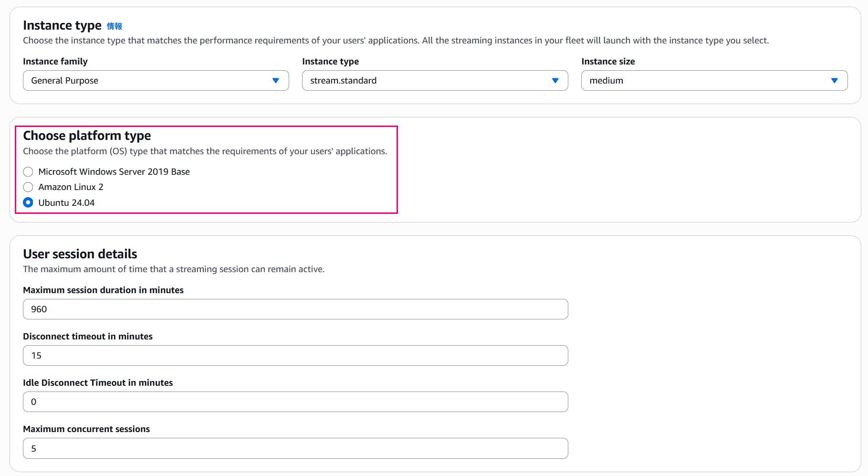Open the 情報 info link next to Instance type
Screen dimensions: 868x476
pyautogui.click(x=115, y=26)
